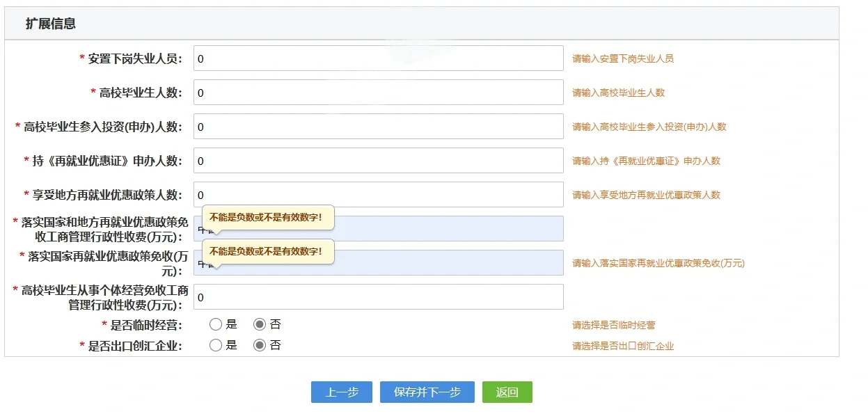Image resolution: width=868 pixels, height=414 pixels.
Task: Select the 持《再就业优惠证》申办人数 field
Action: pos(378,161)
